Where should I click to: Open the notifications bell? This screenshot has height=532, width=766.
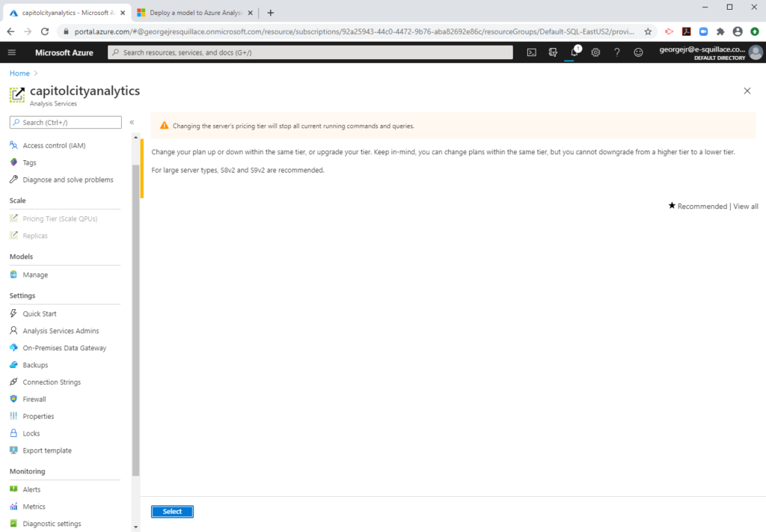click(572, 52)
